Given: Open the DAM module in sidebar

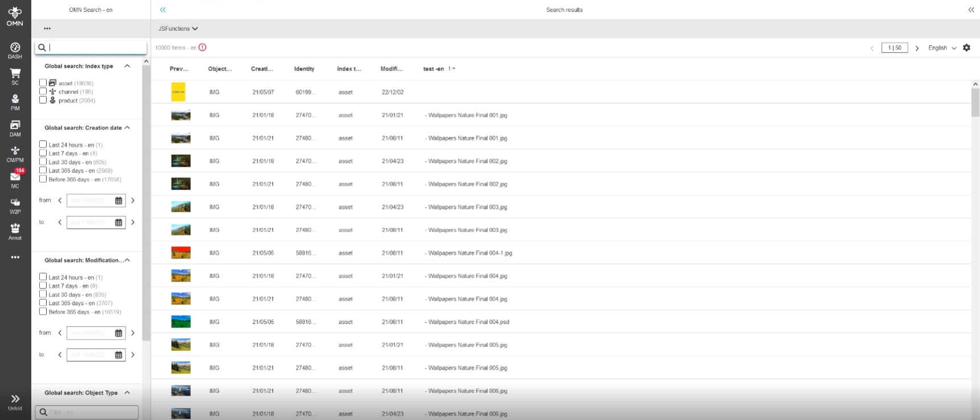Looking at the screenshot, I should [15, 128].
